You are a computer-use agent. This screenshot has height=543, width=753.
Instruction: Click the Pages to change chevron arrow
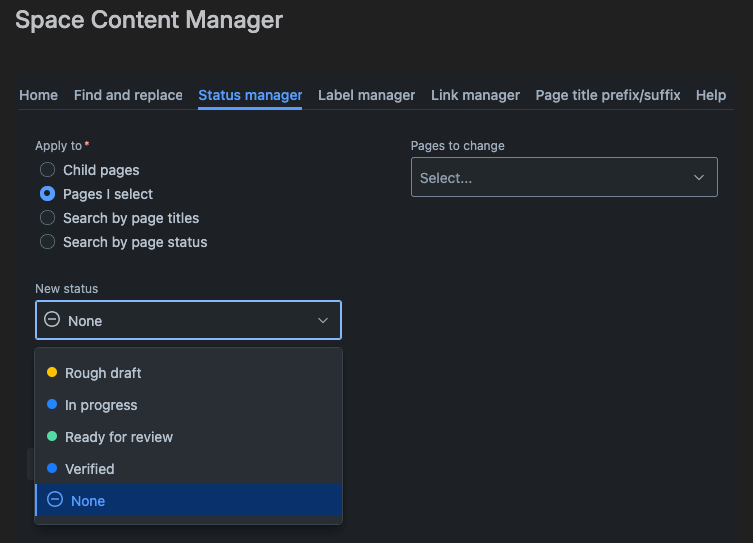coord(699,178)
